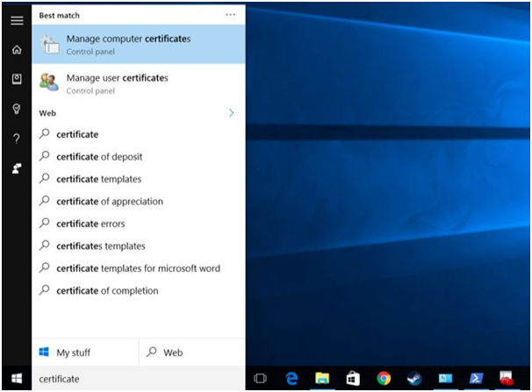Viewport: 532px width, 392px height.
Task: Choose the 'certificate of appreciation' web suggestion
Action: click(x=109, y=202)
